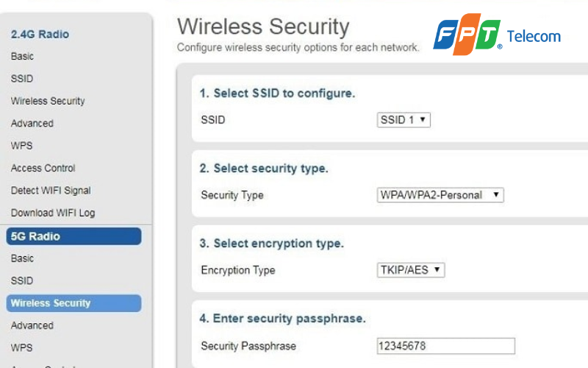Open Basic under 5G Radio
This screenshot has height=368, width=588.
[22, 258]
